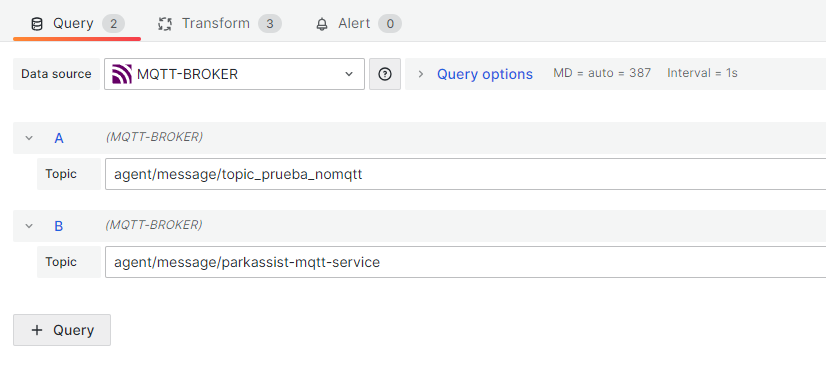Image resolution: width=826 pixels, height=368 pixels.
Task: Open data source help question-mark icon
Action: [x=385, y=74]
